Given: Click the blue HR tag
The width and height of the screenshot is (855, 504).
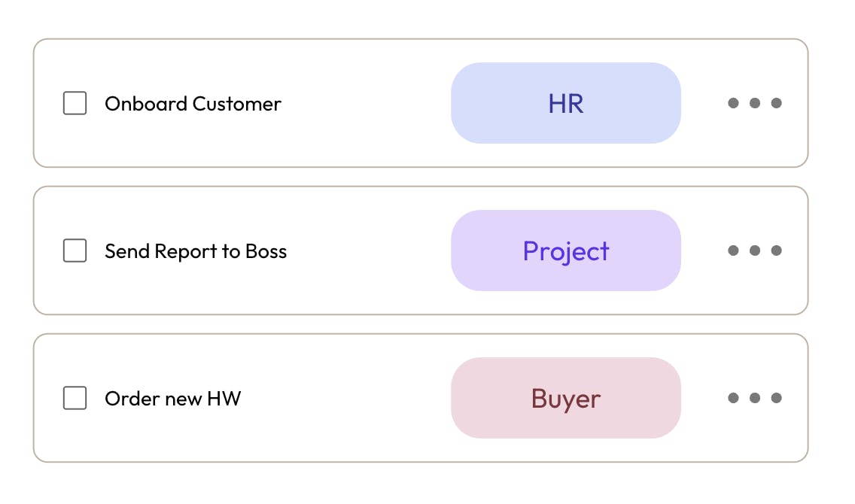Looking at the screenshot, I should [566, 103].
